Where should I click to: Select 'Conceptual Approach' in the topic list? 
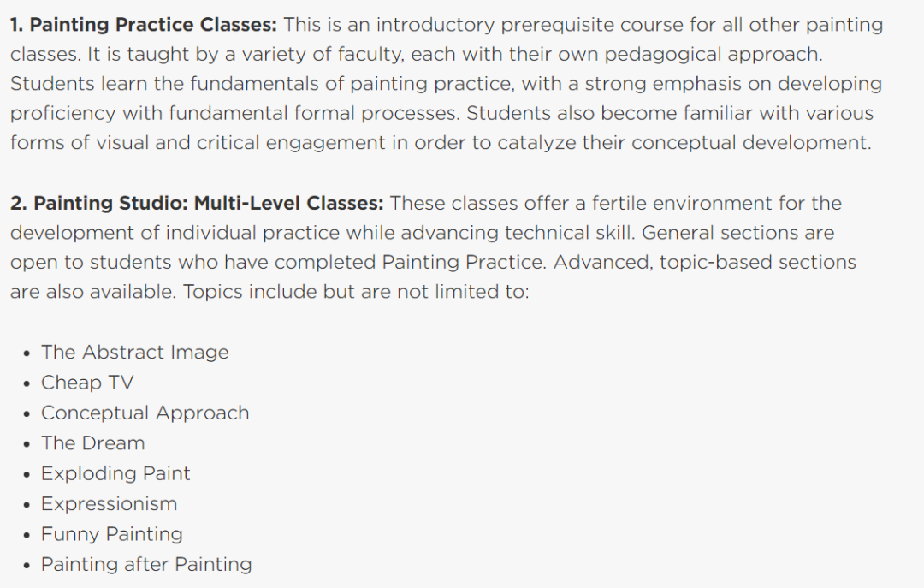coord(145,413)
